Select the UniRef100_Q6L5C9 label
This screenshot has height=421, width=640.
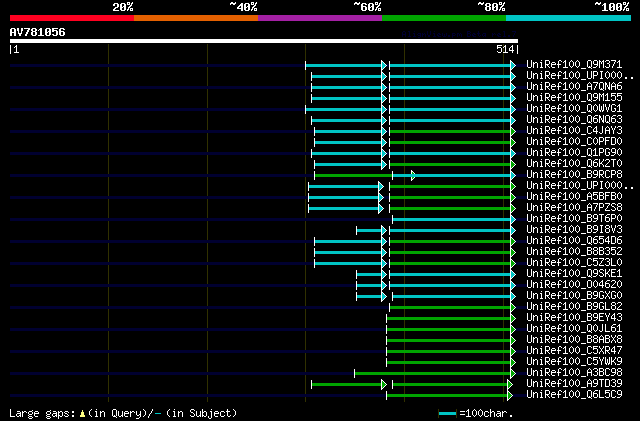[x=574, y=395]
